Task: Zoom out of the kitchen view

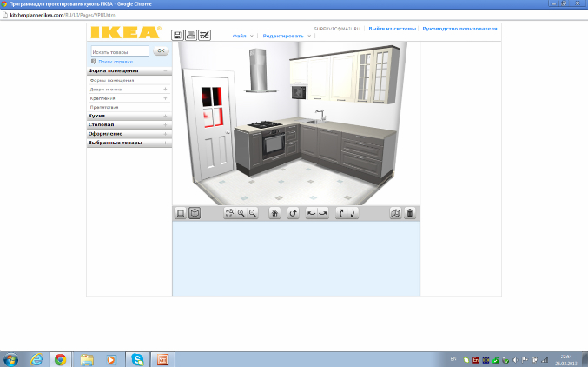Action: [x=253, y=213]
